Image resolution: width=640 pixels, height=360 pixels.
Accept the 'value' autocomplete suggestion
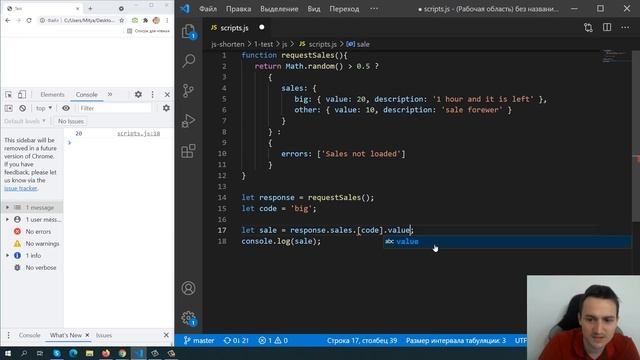pos(507,242)
